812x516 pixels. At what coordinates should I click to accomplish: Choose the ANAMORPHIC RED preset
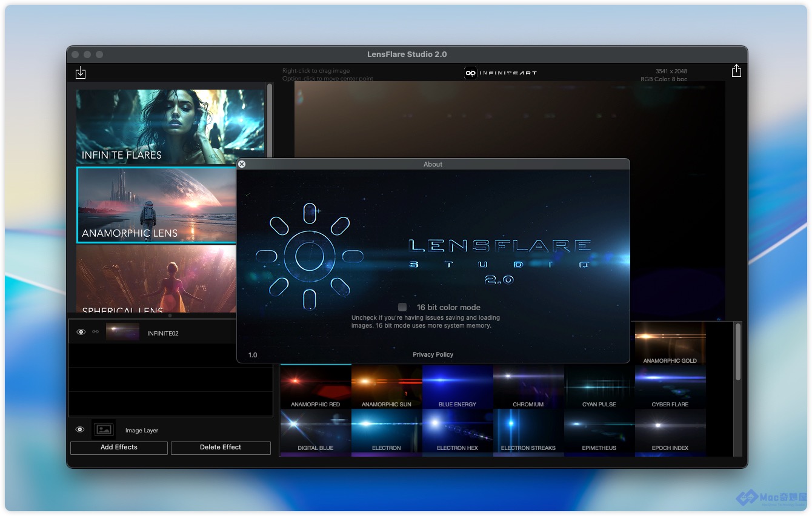point(316,386)
